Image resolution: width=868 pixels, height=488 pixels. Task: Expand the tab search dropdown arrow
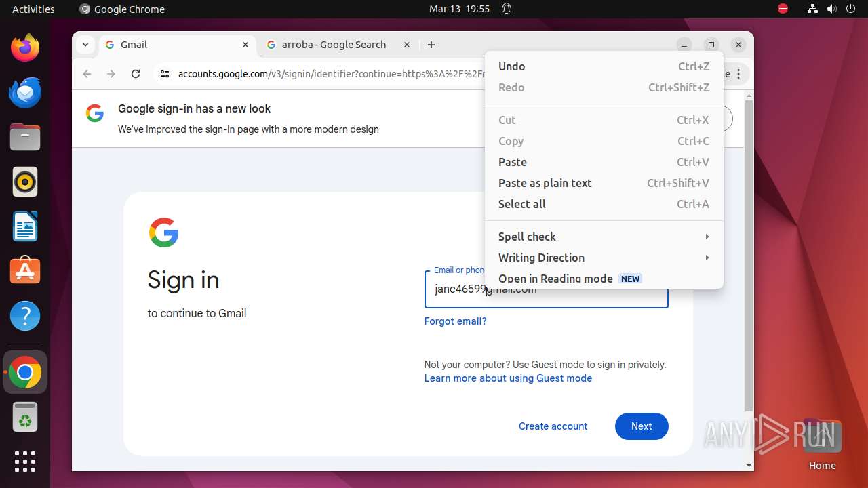pyautogui.click(x=85, y=45)
